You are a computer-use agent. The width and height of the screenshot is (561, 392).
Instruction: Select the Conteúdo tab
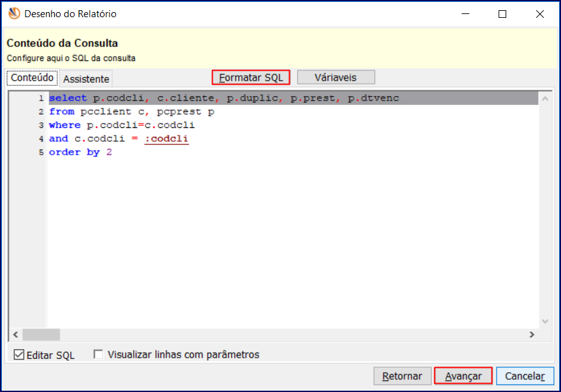pyautogui.click(x=31, y=78)
